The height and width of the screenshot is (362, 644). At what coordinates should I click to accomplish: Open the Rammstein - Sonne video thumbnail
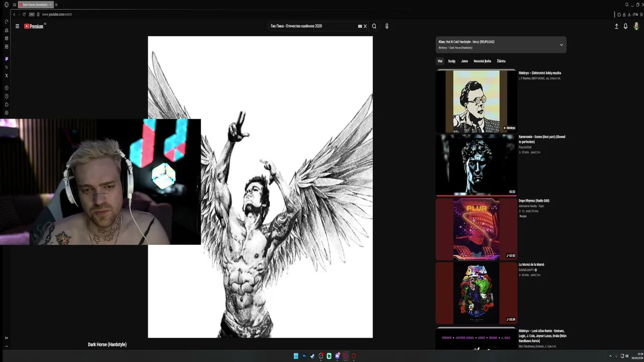pos(476,165)
